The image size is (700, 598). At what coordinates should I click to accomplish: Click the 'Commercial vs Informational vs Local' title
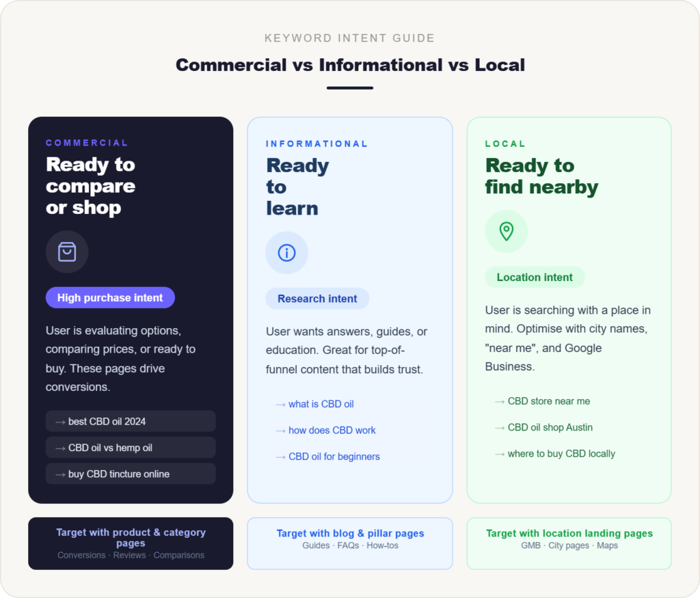point(350,65)
